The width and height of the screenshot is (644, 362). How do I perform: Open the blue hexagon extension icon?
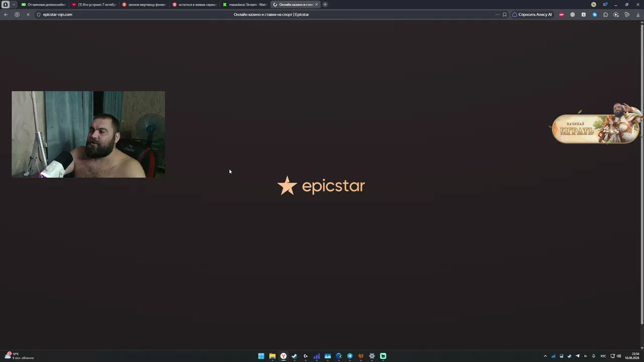[x=595, y=15]
